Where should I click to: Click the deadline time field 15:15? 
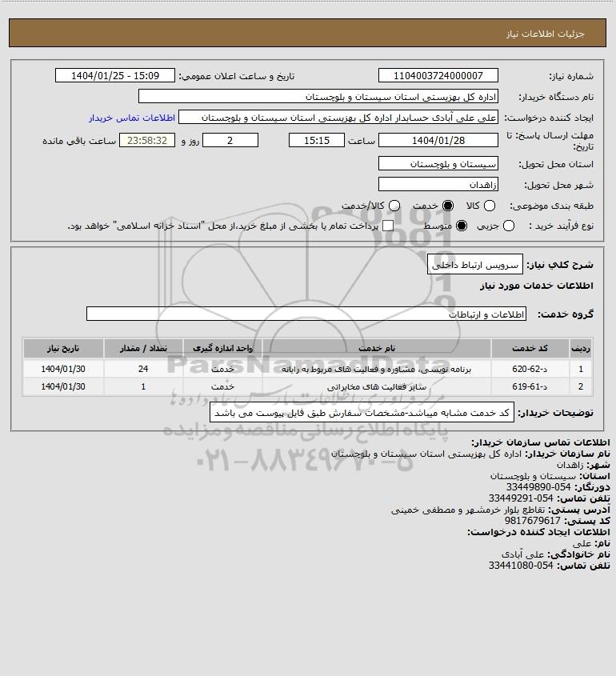click(317, 140)
